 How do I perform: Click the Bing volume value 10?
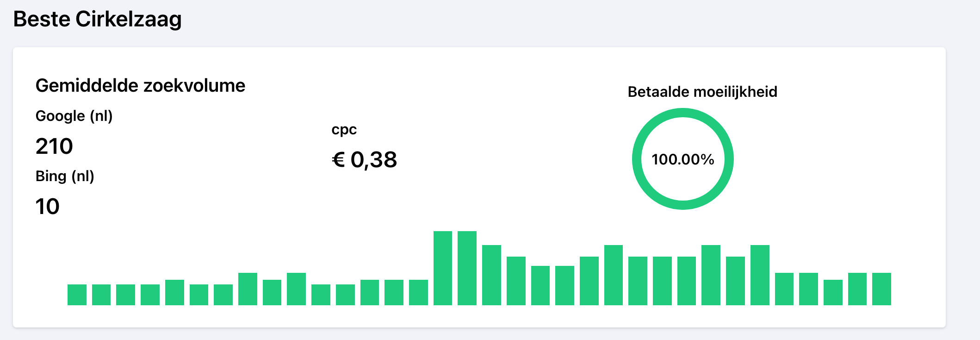47,207
